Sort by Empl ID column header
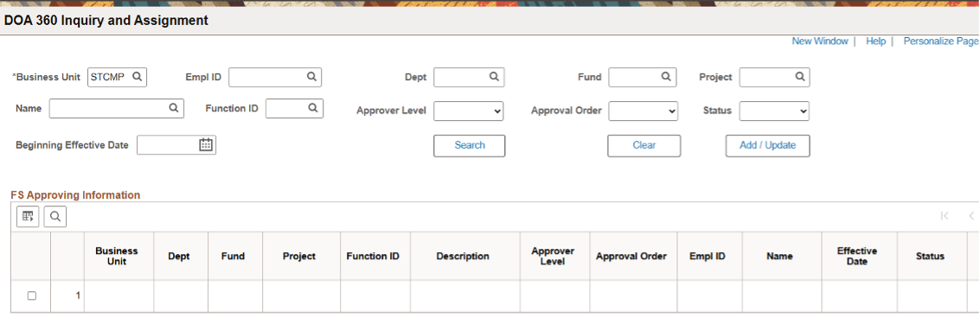 coord(708,256)
